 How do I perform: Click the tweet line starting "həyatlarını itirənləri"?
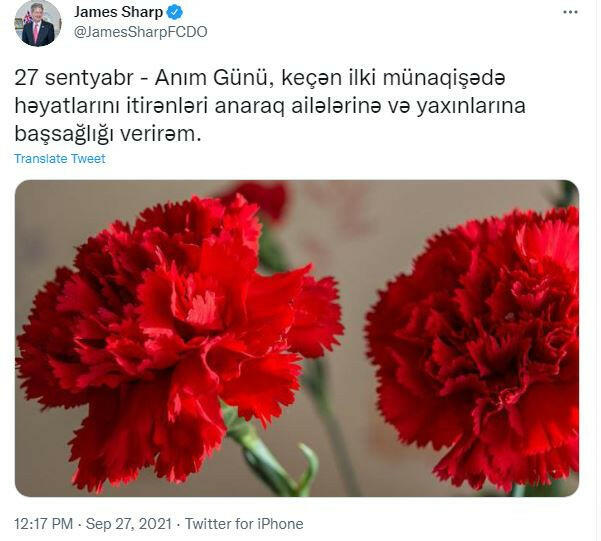270,106
